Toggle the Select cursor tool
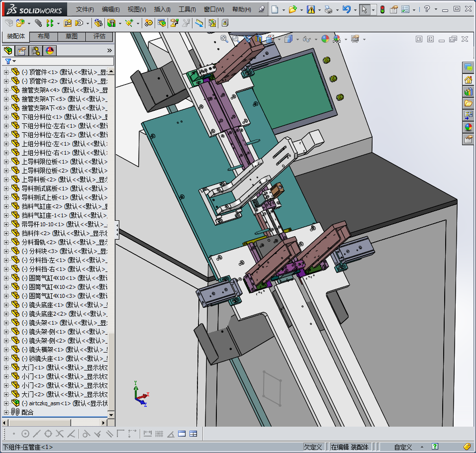Screen dimensions: 476x453 click(x=365, y=9)
